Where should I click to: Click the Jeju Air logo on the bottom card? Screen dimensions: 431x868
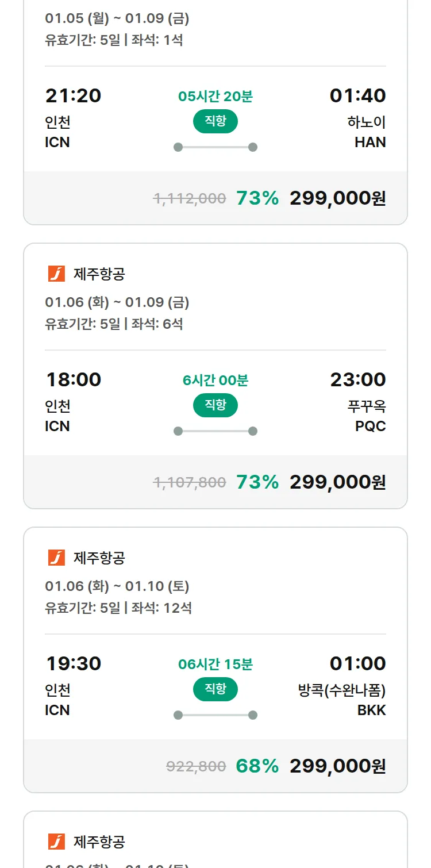56,842
